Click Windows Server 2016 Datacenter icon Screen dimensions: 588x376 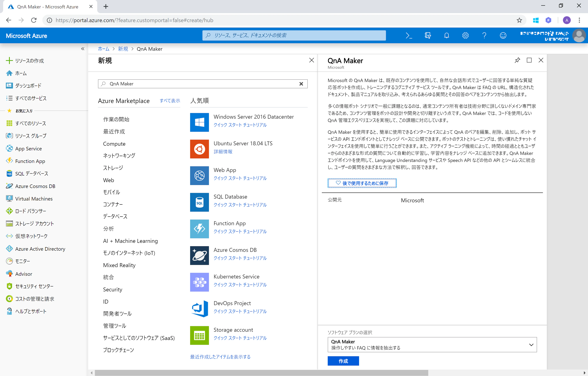tap(199, 122)
